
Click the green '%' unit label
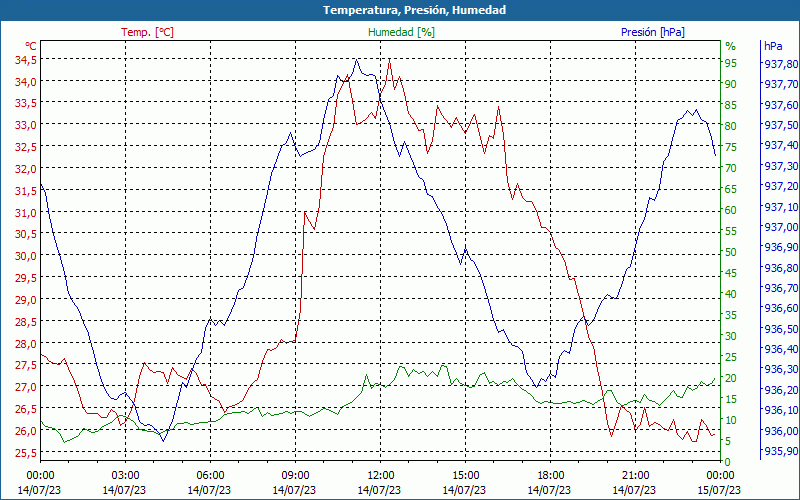731,46
